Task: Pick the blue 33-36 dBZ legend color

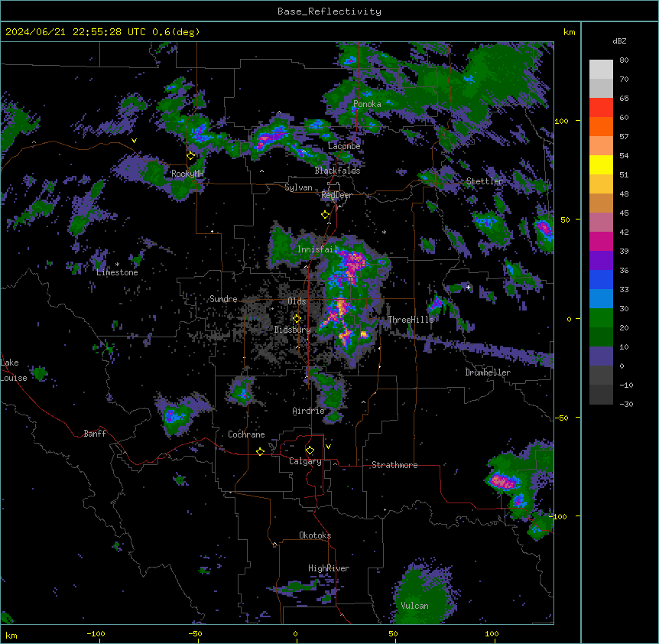Action: coord(601,279)
